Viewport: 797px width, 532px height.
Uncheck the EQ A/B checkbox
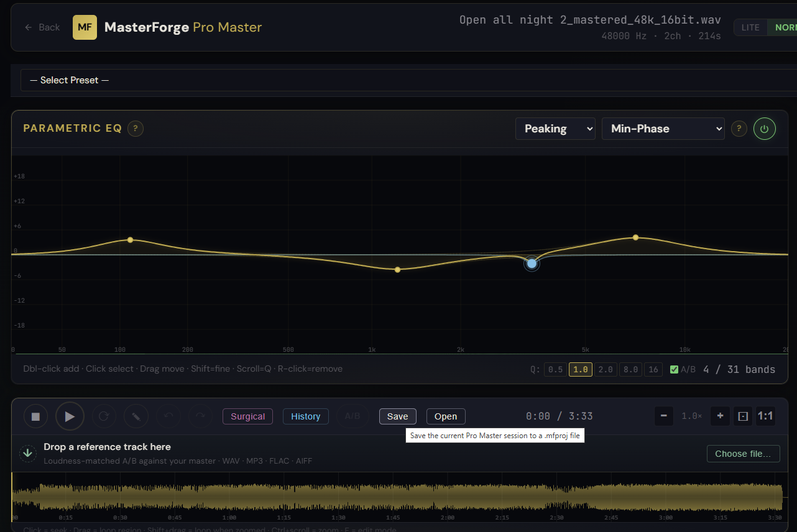click(x=674, y=369)
